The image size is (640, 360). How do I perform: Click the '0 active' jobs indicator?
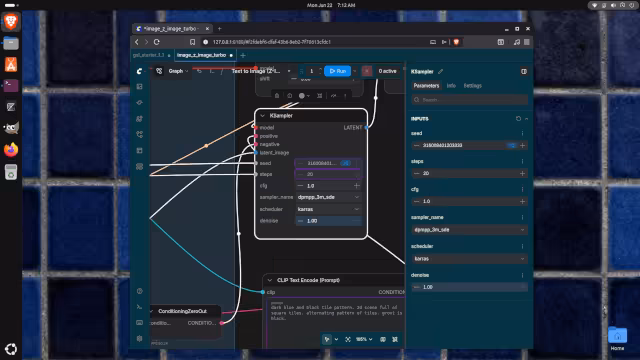click(x=387, y=71)
